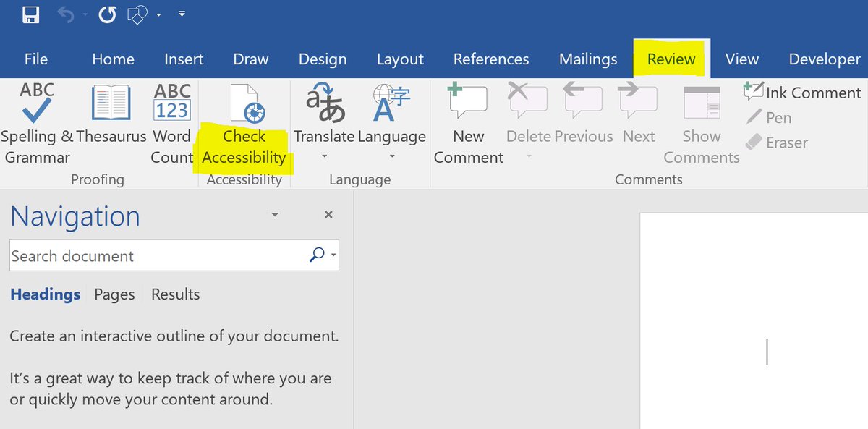This screenshot has width=868, height=429.
Task: Open Customize Quick Access Toolbar dropdown
Action: (181, 14)
